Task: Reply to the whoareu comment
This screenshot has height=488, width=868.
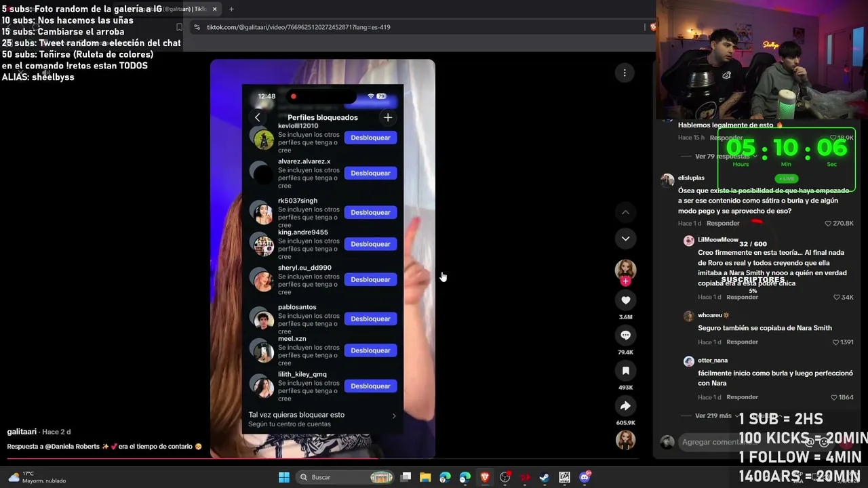Action: pos(743,342)
